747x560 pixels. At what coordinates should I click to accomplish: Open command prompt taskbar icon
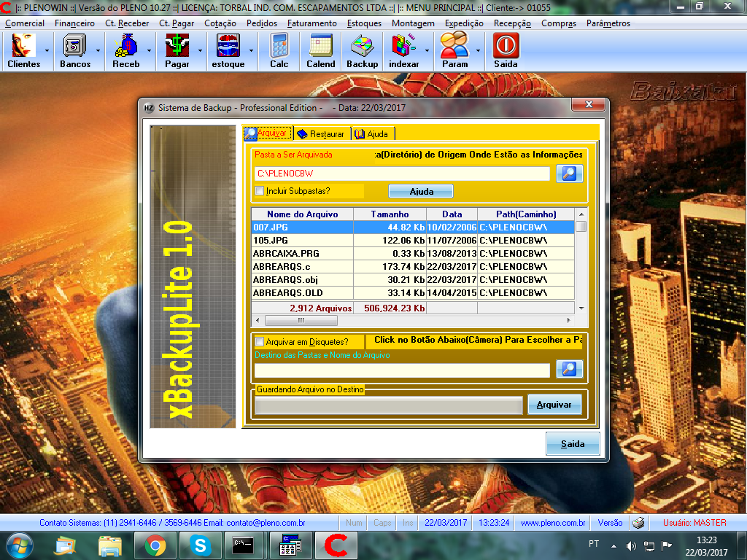pyautogui.click(x=243, y=545)
